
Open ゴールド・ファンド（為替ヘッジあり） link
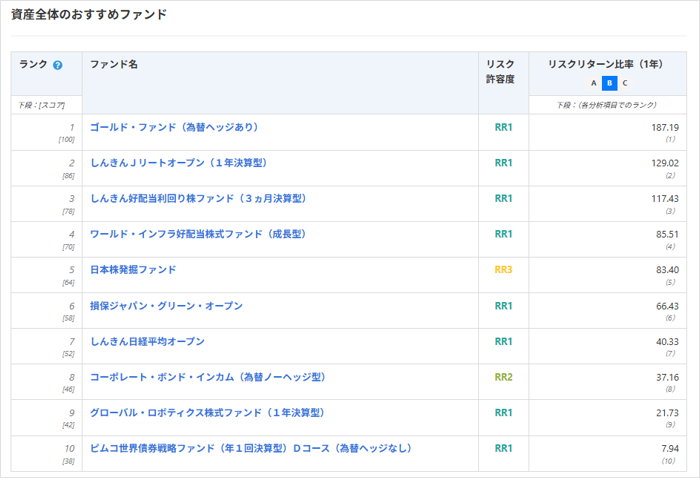pos(174,127)
